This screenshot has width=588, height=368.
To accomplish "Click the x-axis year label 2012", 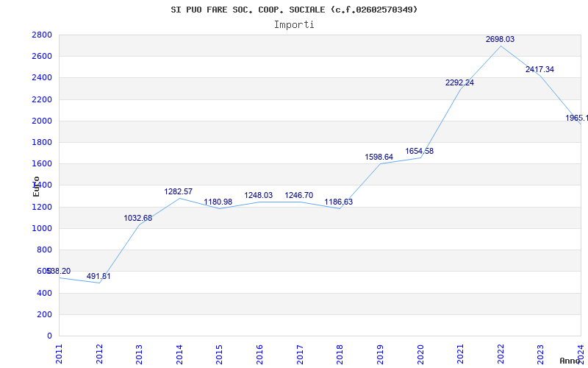I will [x=99, y=355].
